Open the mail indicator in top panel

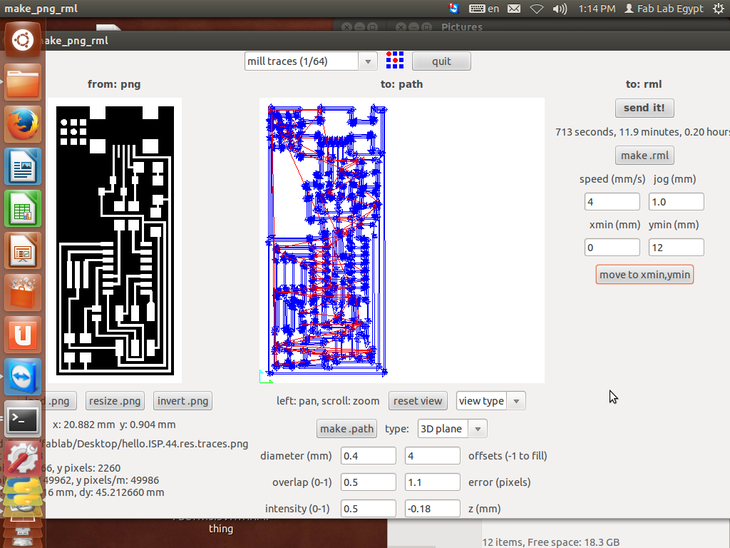[514, 8]
